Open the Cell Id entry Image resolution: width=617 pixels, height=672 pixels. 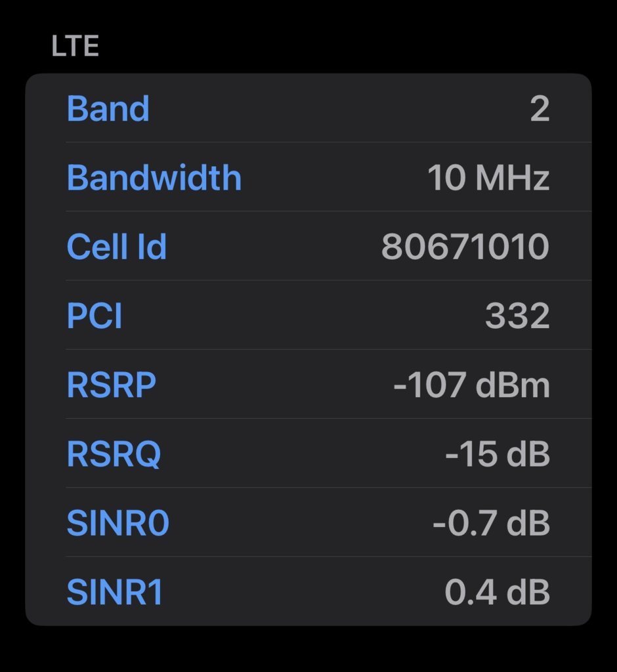coord(117,247)
